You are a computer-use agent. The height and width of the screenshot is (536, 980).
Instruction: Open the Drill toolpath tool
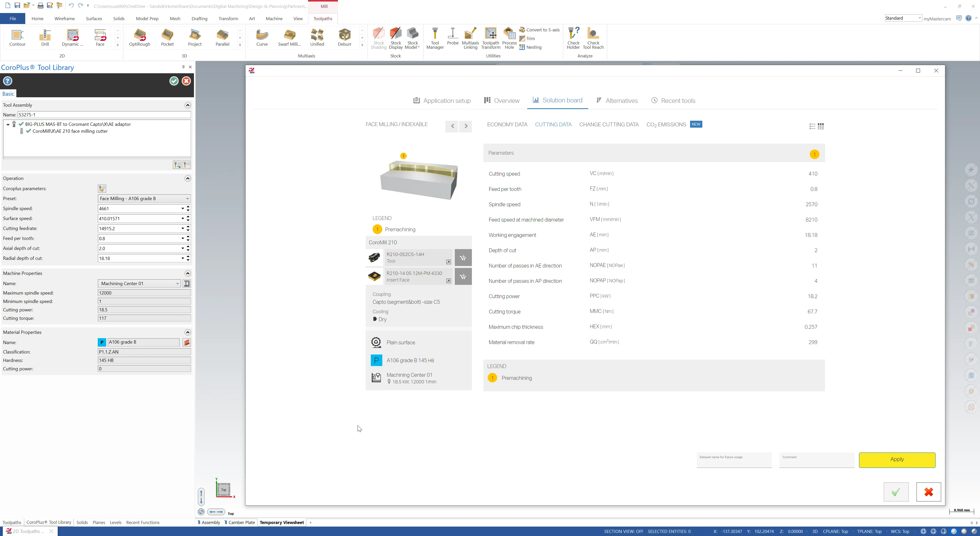(45, 37)
